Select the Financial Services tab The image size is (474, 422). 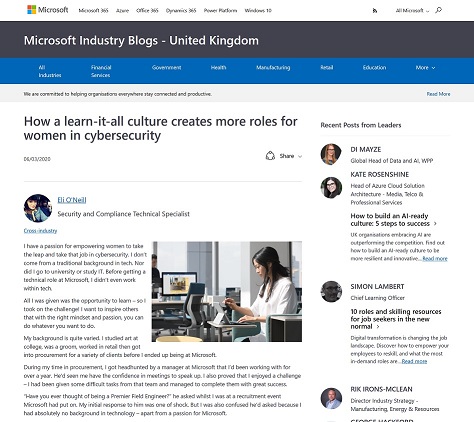(101, 71)
